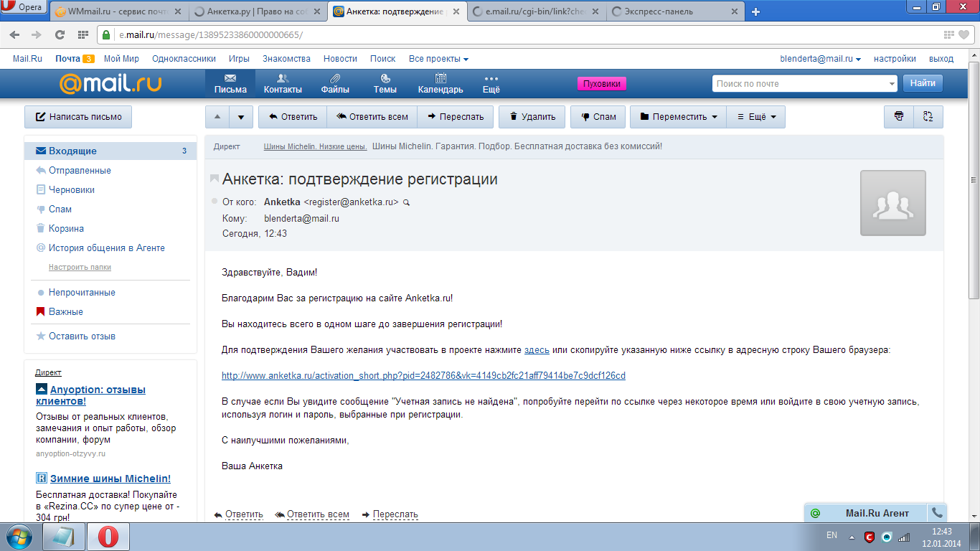Click the Windows Start button
The width and height of the screenshot is (980, 551).
[19, 536]
